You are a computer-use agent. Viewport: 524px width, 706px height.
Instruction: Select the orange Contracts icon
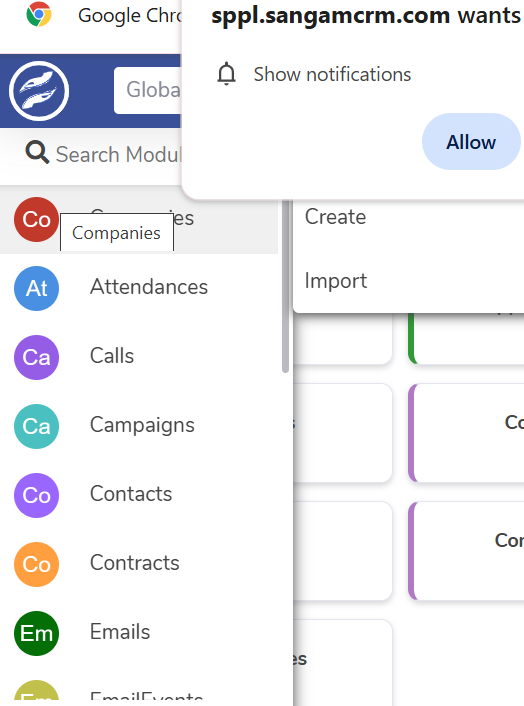(x=36, y=565)
